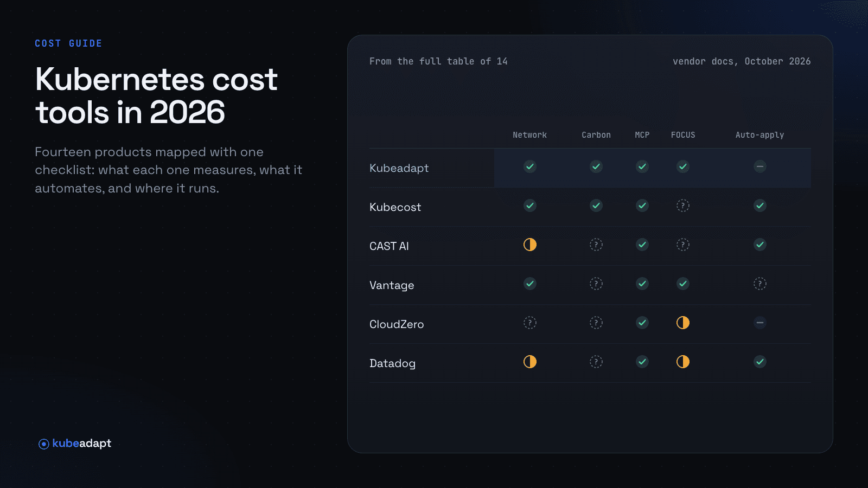The image size is (868, 488).
Task: Click the Kubecost row label
Action: (395, 207)
